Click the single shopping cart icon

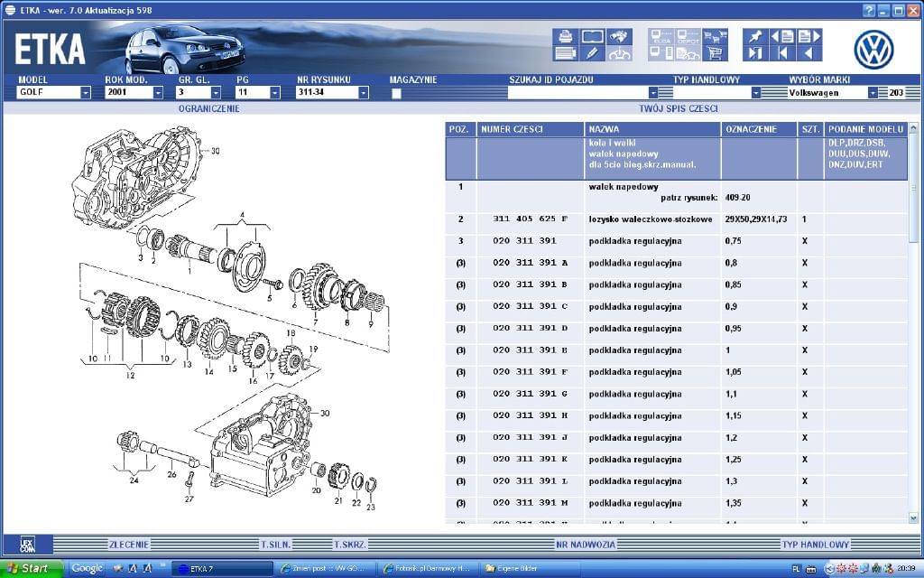pos(715,53)
